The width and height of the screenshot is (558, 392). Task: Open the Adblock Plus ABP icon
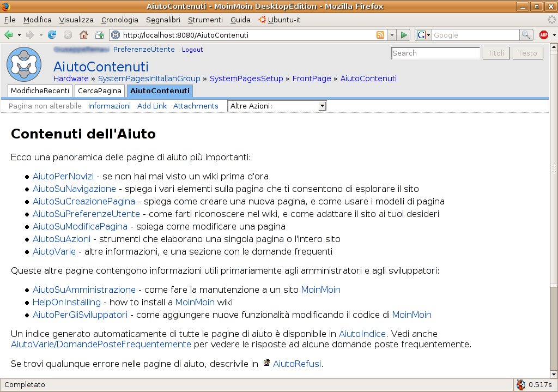pyautogui.click(x=543, y=35)
